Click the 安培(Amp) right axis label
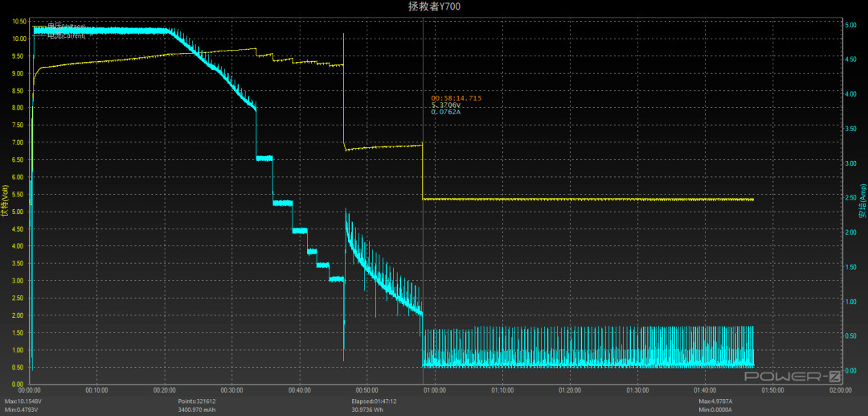Viewport: 868px width, 416px height. 862,202
